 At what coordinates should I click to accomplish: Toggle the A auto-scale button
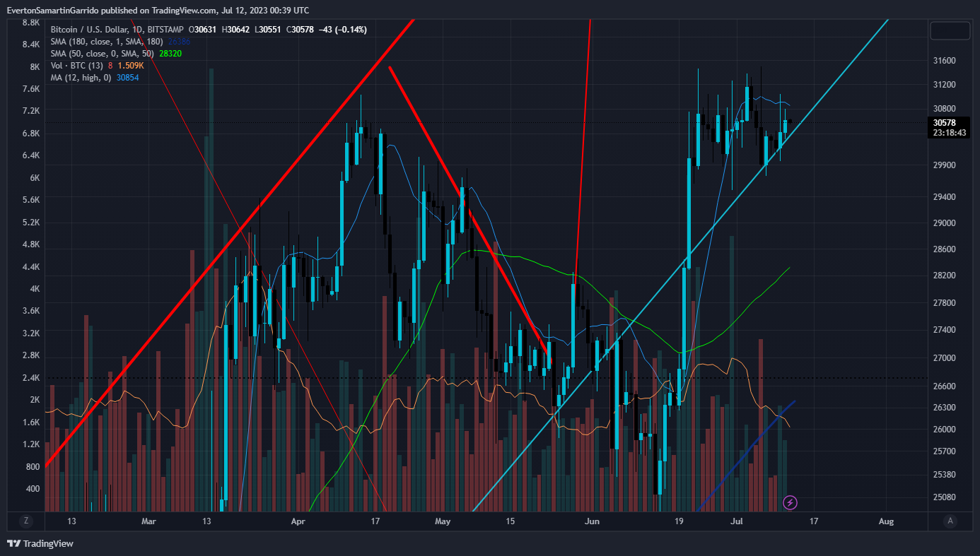point(950,521)
